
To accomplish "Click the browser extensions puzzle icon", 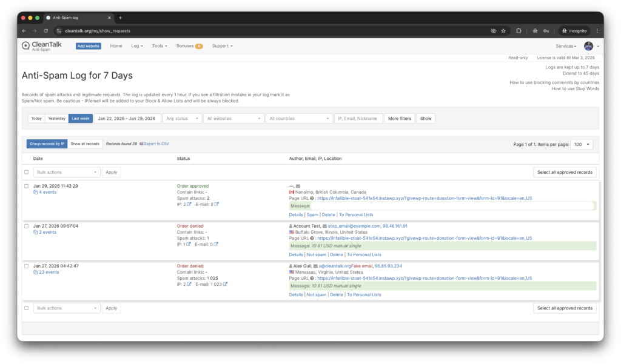I will coord(517,31).
